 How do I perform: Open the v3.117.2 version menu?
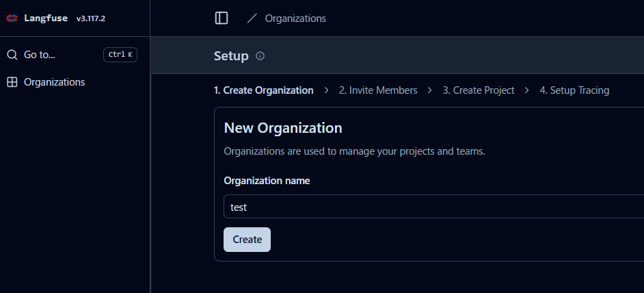point(90,18)
